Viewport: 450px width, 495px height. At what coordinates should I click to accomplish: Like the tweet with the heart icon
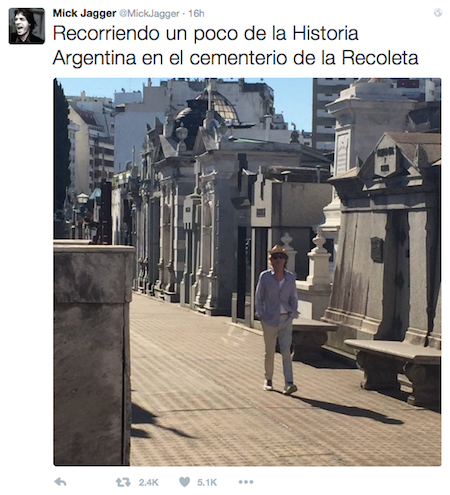pos(184,482)
